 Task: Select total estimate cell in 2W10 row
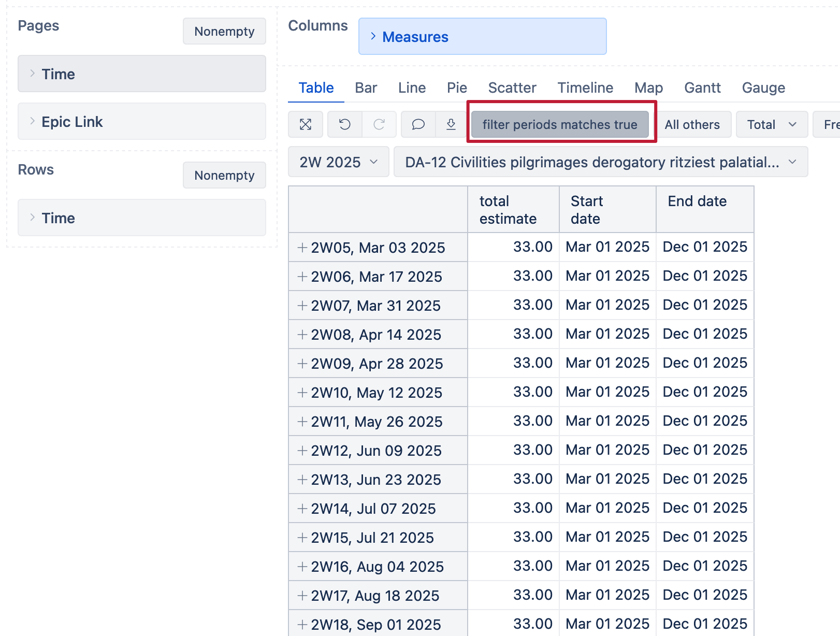[513, 392]
